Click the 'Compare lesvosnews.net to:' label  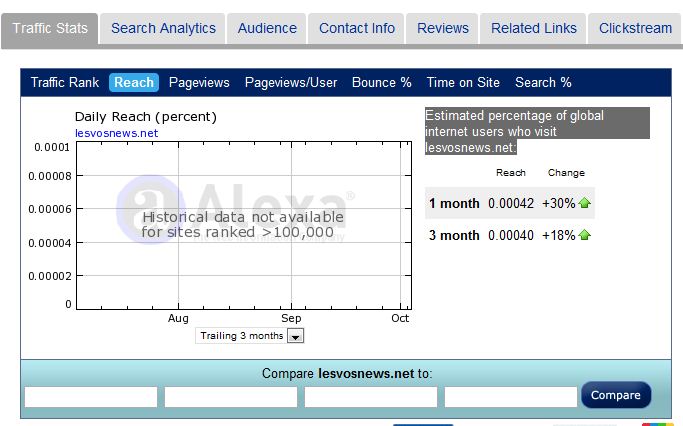pyautogui.click(x=347, y=374)
